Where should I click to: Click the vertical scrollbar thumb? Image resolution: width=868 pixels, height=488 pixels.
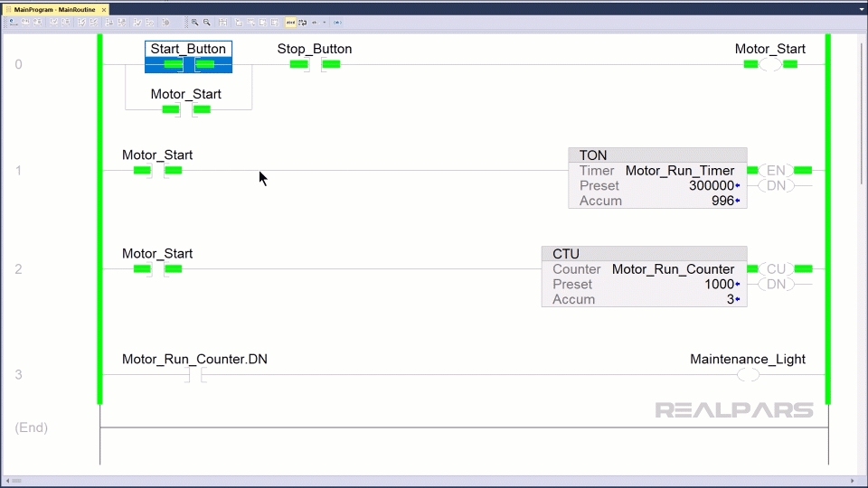point(862,114)
